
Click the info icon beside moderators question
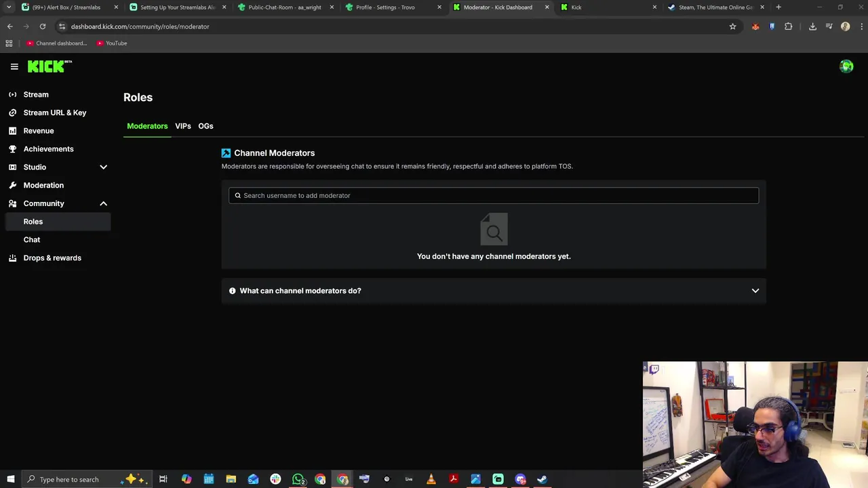pyautogui.click(x=232, y=291)
